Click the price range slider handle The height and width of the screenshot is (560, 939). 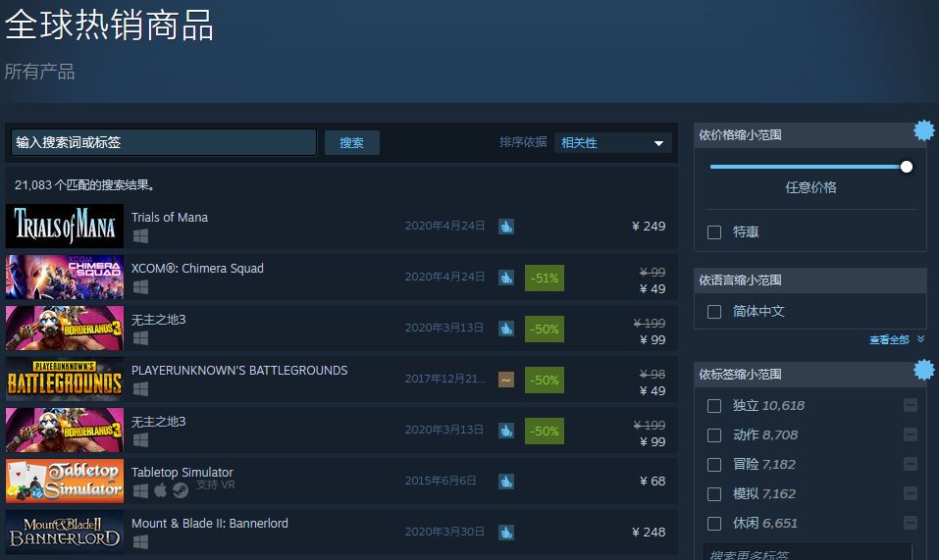pyautogui.click(x=907, y=167)
